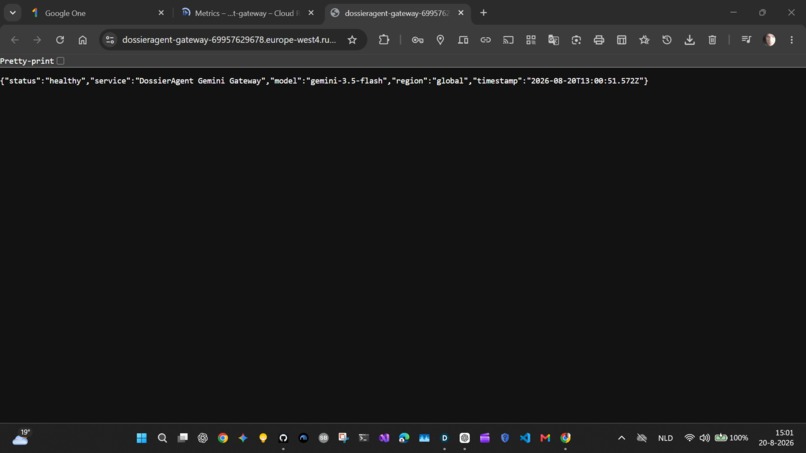The width and height of the screenshot is (806, 453).
Task: Open the Windows Start menu
Action: pos(141,438)
